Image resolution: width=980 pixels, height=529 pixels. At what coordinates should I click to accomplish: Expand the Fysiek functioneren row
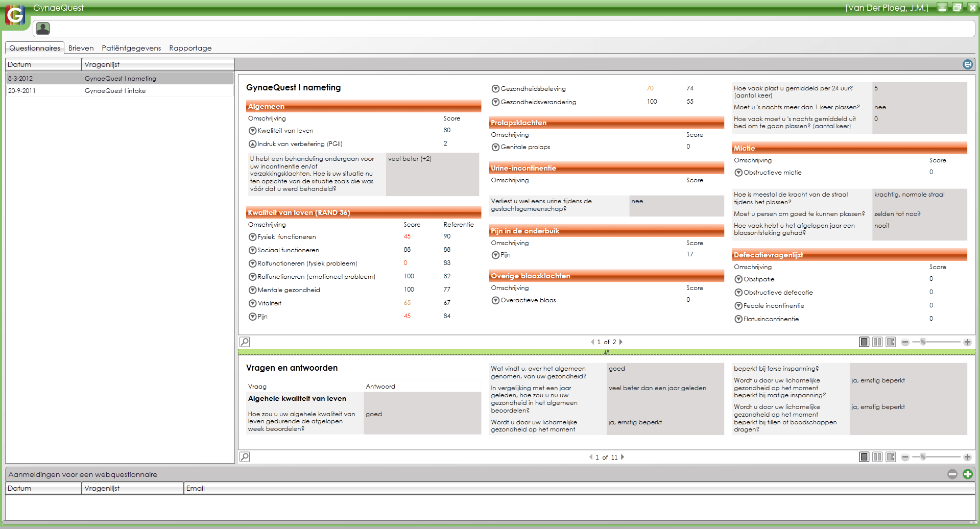252,237
